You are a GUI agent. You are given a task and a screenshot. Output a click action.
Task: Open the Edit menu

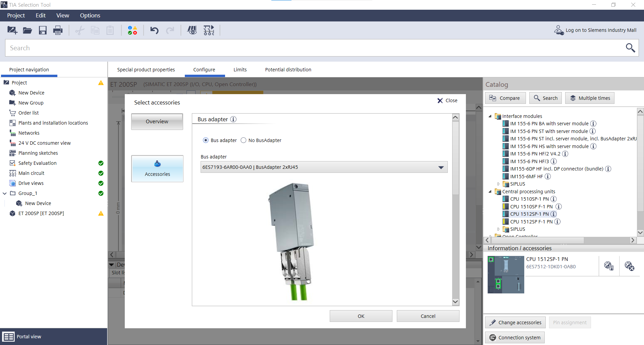pos(41,15)
